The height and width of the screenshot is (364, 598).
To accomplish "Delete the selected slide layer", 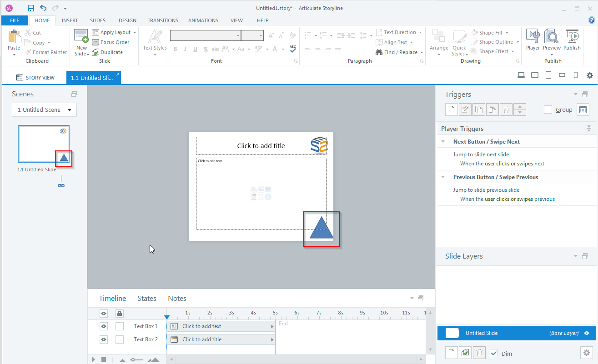I will tap(479, 353).
